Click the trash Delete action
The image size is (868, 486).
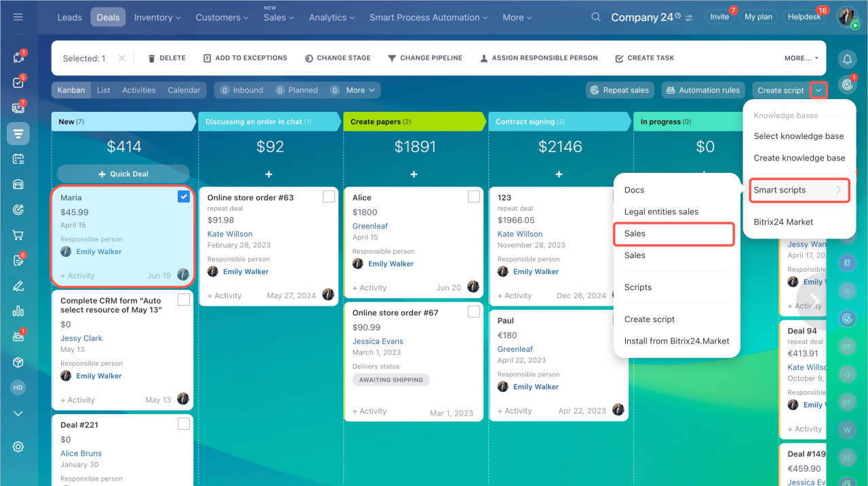click(167, 58)
